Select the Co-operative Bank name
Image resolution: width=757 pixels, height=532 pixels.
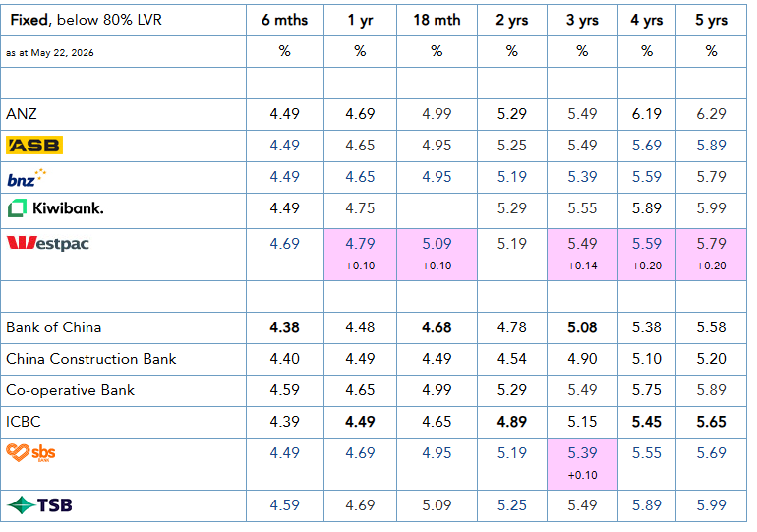pyautogui.click(x=70, y=390)
